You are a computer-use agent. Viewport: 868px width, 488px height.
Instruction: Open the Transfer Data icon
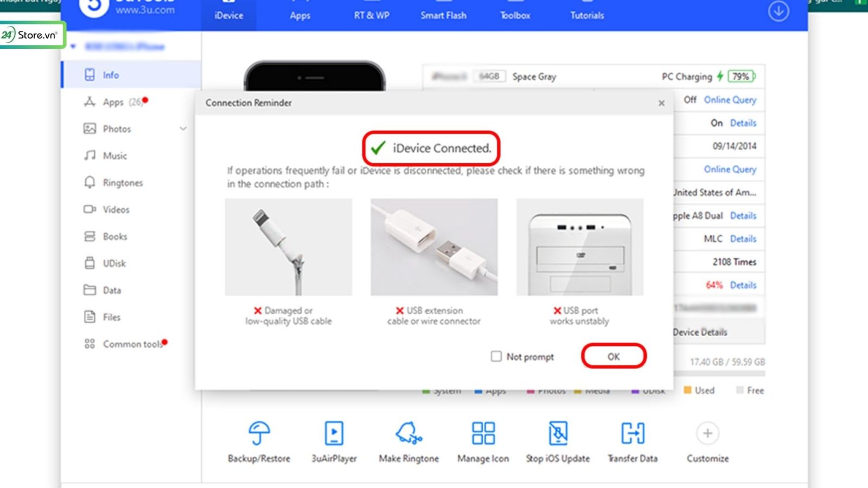(x=633, y=433)
